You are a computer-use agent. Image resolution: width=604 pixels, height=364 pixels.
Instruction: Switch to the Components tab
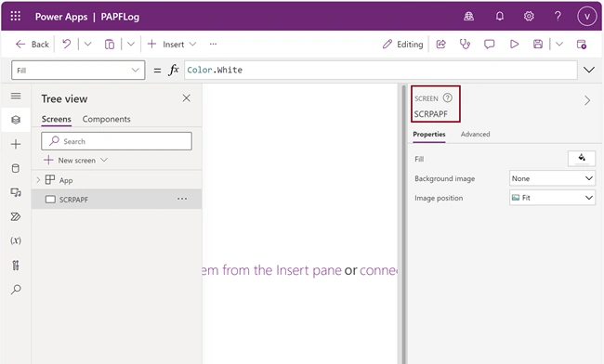coord(106,119)
